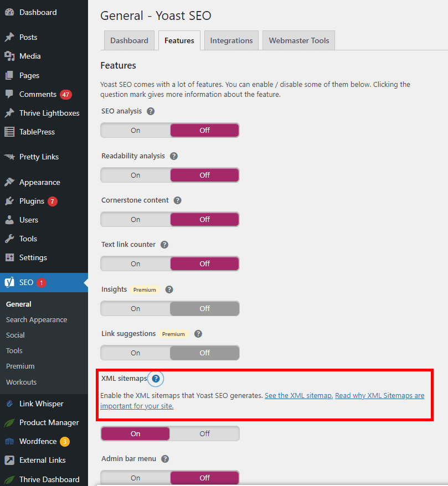The image size is (448, 486).
Task: Click the Dashboard gauge icon in sidebar
Action: pyautogui.click(x=9, y=12)
